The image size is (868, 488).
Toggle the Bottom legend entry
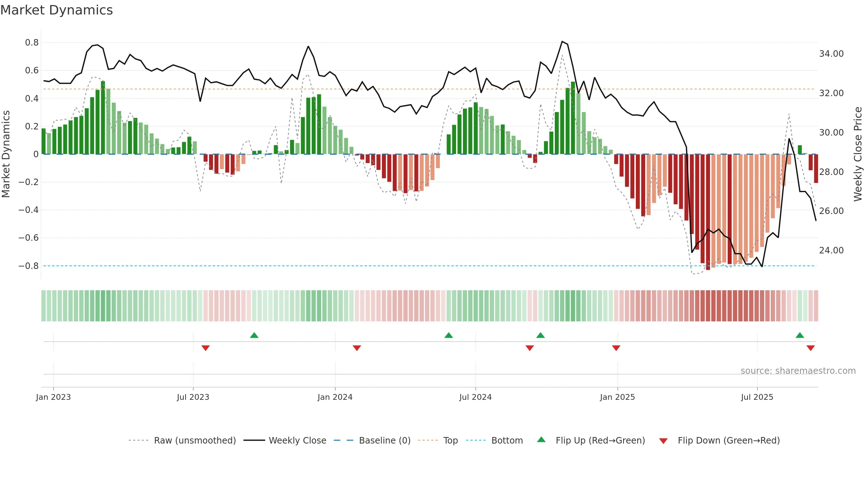pyautogui.click(x=494, y=440)
